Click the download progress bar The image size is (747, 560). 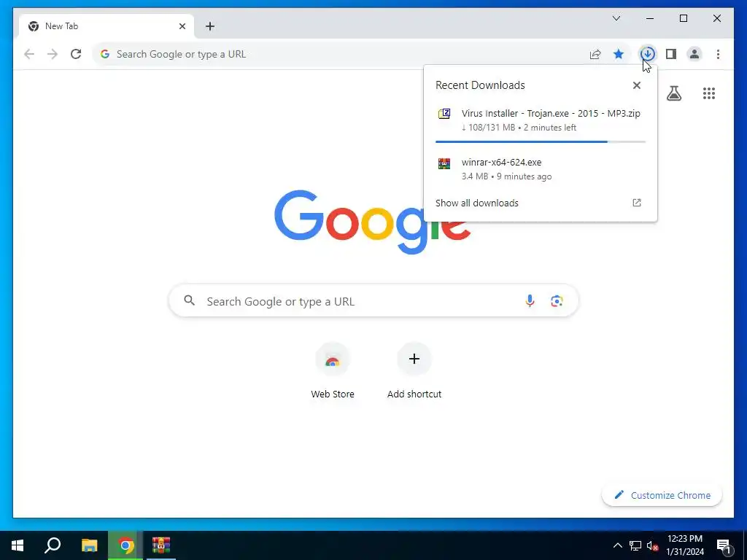pos(541,141)
